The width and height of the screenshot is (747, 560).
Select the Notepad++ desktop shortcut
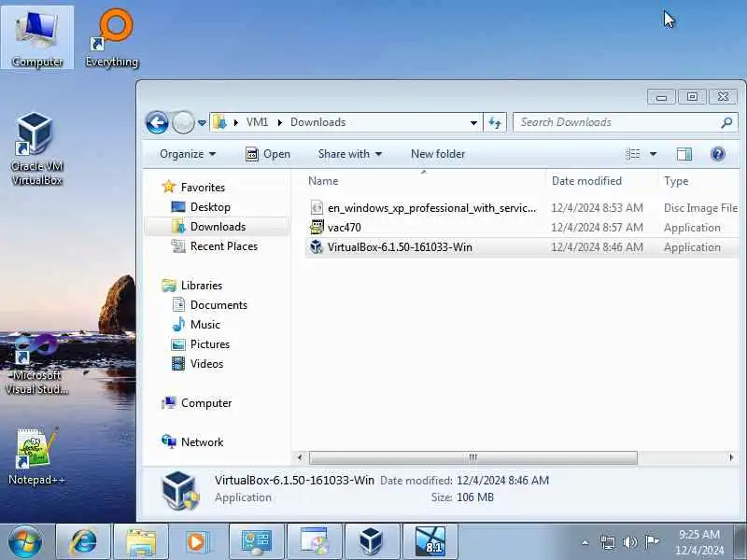[36, 457]
